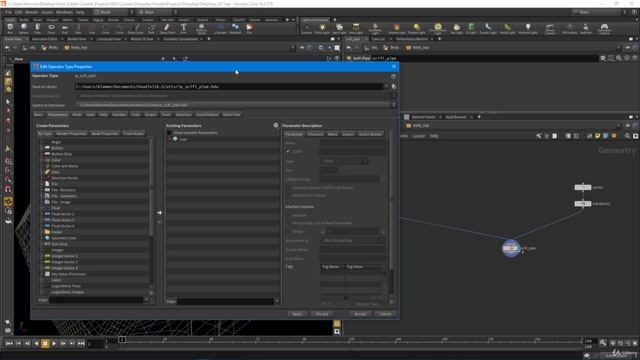The width and height of the screenshot is (640, 360).
Task: Open the Build desktop dropdown
Action: [x=113, y=12]
